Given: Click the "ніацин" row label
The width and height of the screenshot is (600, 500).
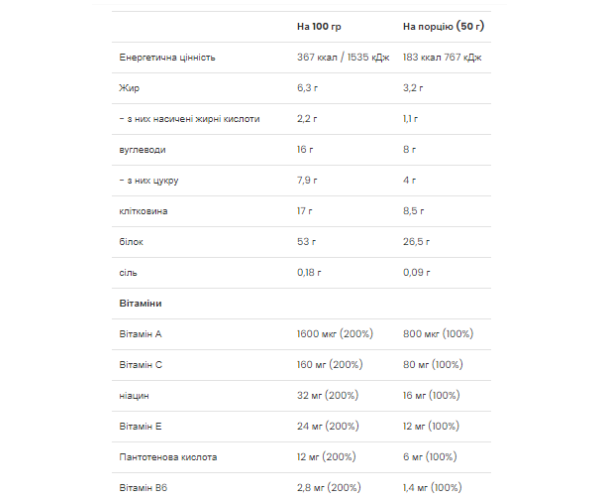Looking at the screenshot, I should point(134,395).
